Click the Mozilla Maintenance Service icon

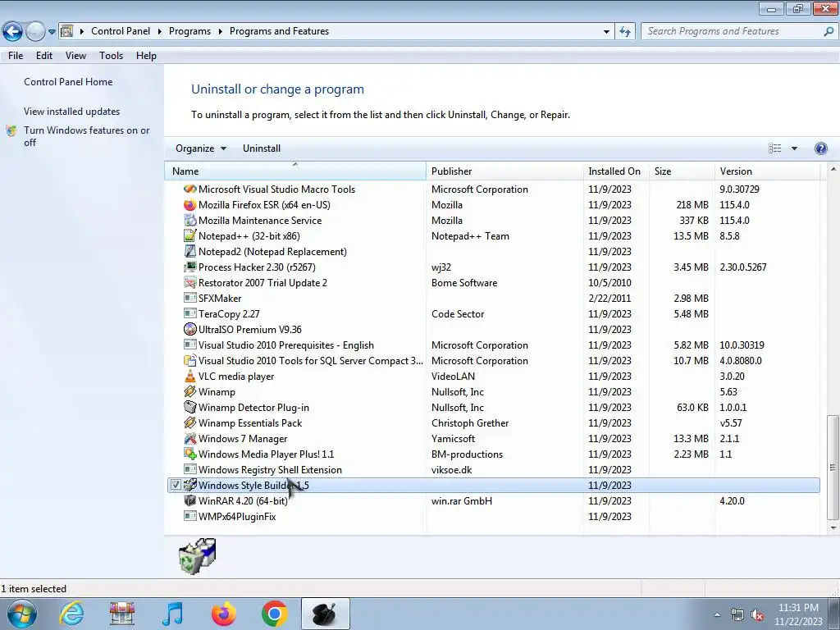click(189, 220)
